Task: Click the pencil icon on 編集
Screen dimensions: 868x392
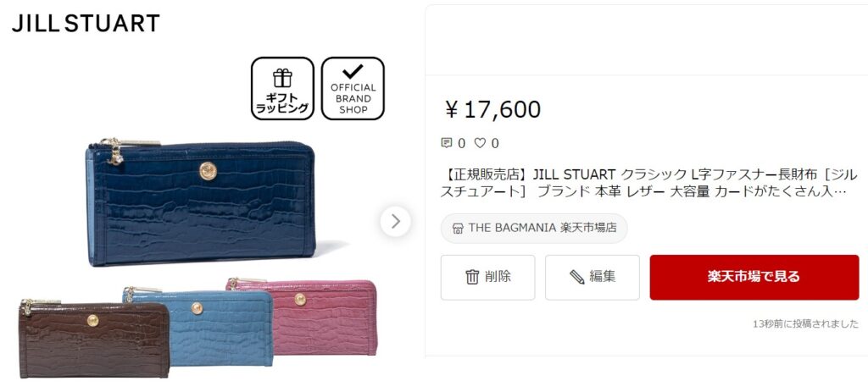Action: pos(576,277)
